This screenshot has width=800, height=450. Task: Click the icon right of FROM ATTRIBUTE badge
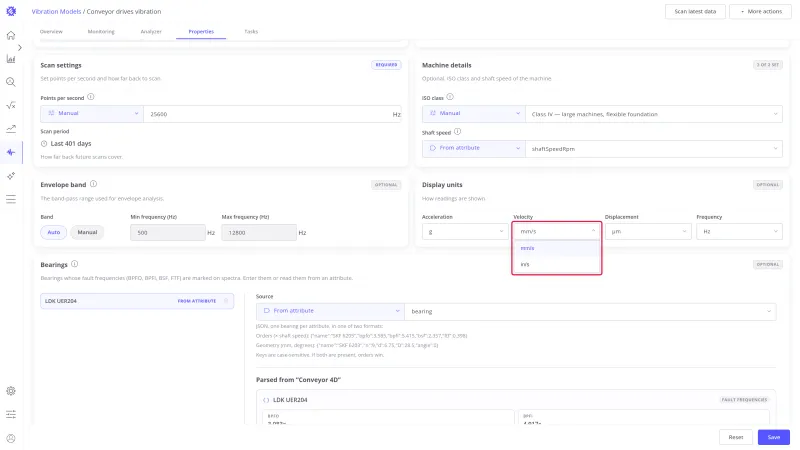point(226,301)
